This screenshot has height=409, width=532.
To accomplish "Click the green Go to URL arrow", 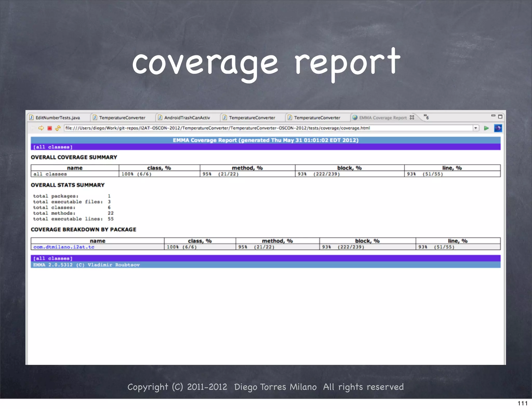I will (x=486, y=128).
